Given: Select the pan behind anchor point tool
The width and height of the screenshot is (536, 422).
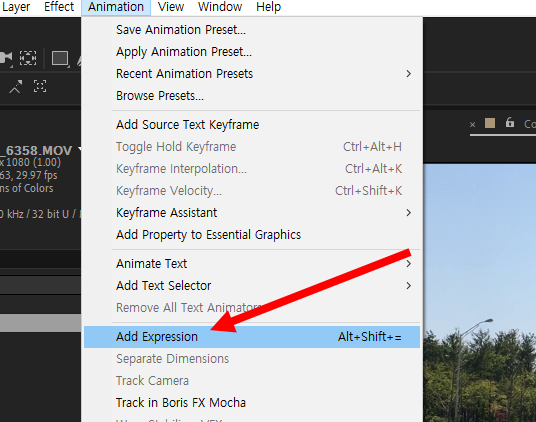Looking at the screenshot, I should (28, 58).
